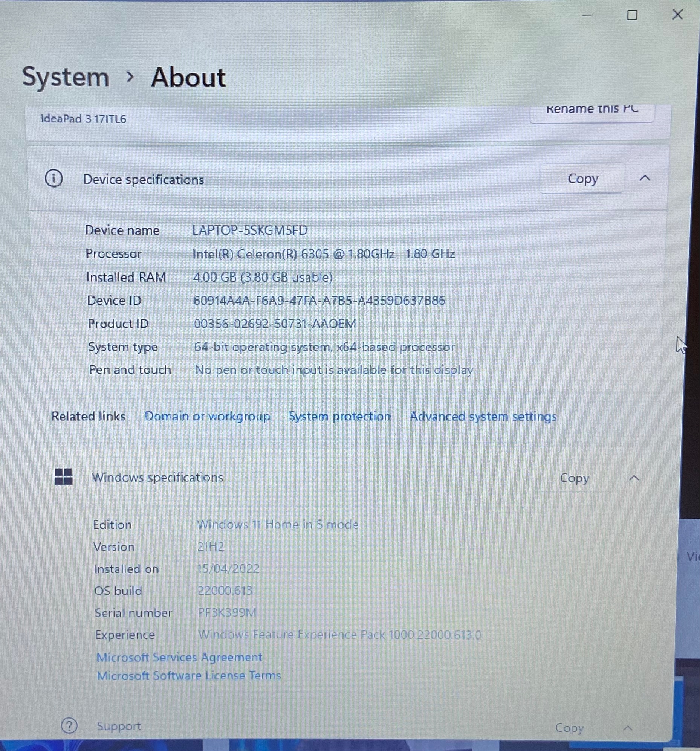The image size is (700, 751).
Task: Click the About breadcrumb title
Action: click(x=188, y=77)
